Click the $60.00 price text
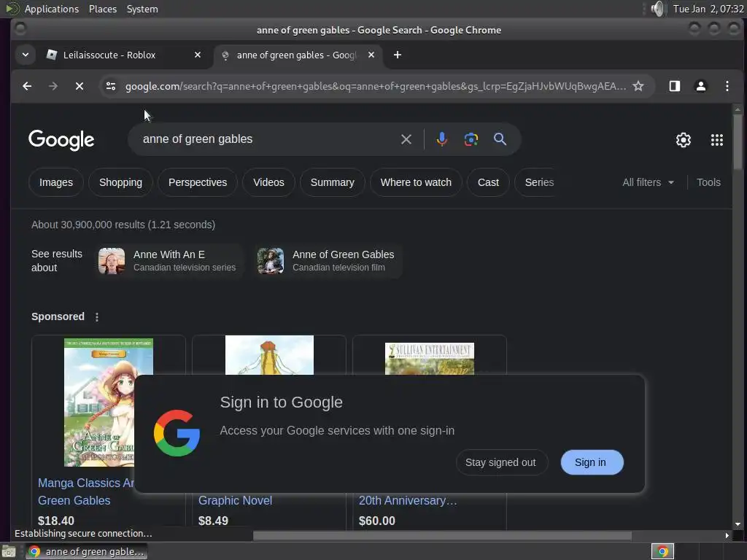The image size is (747, 560). pos(377,521)
